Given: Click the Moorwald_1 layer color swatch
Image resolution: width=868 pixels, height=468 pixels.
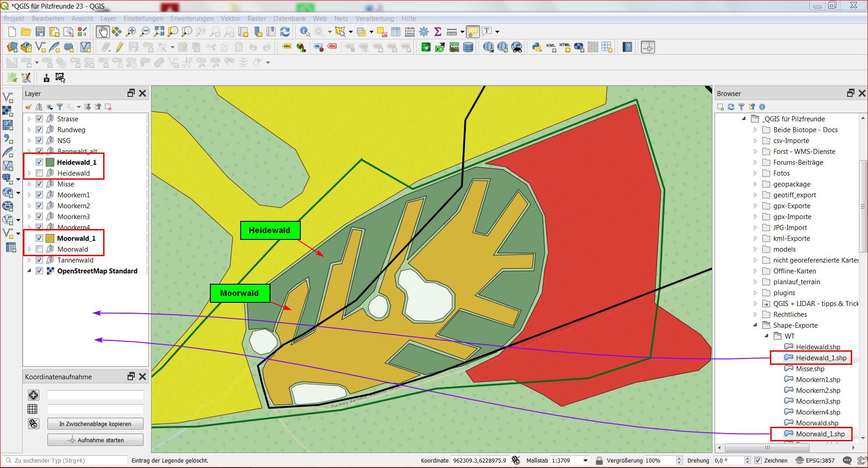Looking at the screenshot, I should point(50,239).
